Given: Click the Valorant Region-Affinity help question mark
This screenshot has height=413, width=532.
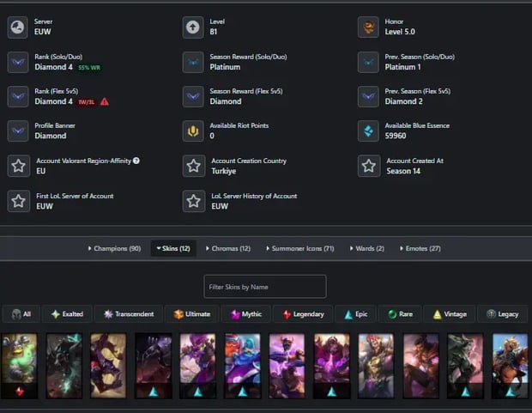Looking at the screenshot, I should (x=136, y=161).
